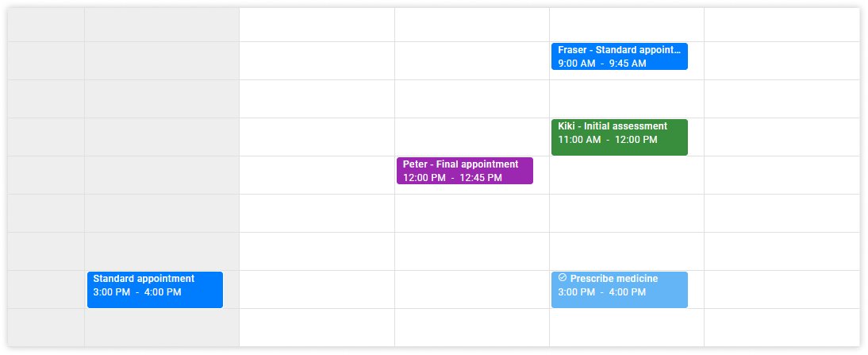Select gray cell directly below 3:00 PM Standard appointment

(162, 327)
